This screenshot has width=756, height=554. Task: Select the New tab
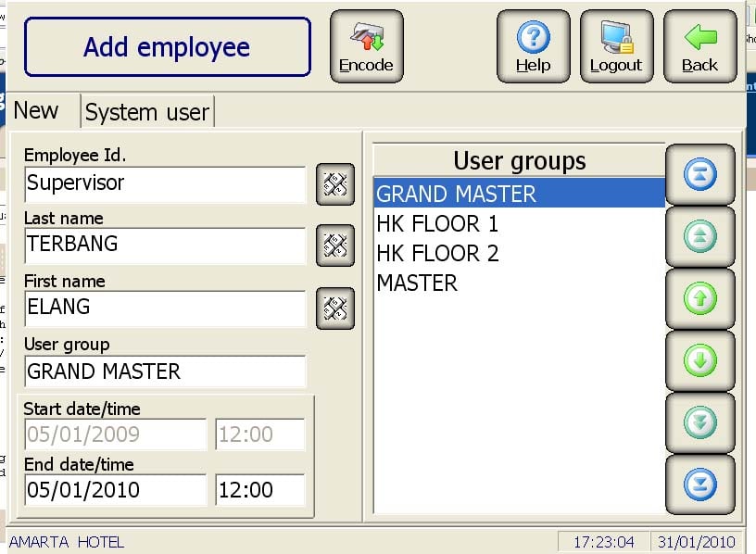click(37, 110)
